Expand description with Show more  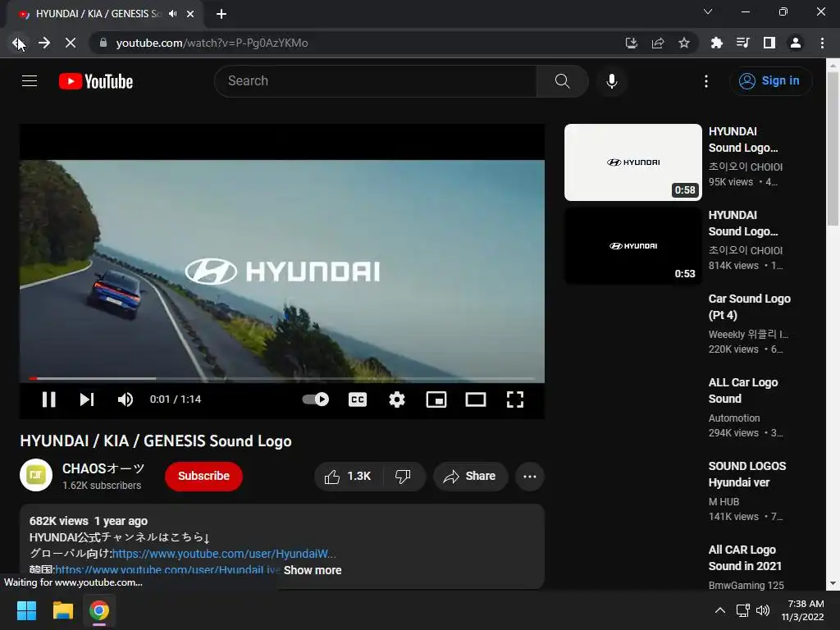(x=313, y=570)
